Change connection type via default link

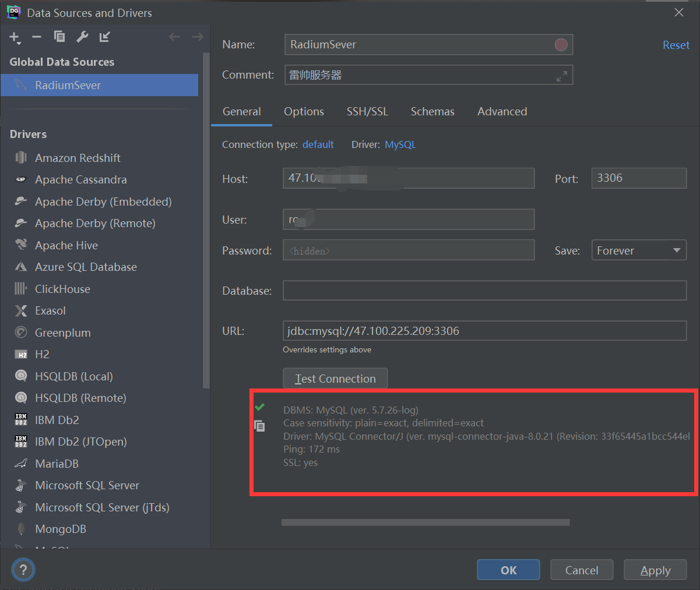pyautogui.click(x=318, y=144)
